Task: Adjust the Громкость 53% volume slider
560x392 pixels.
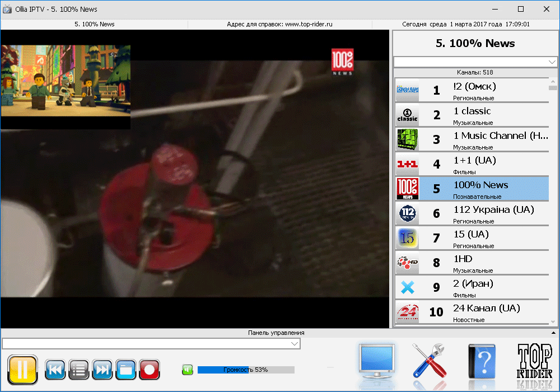Action: 246,370
